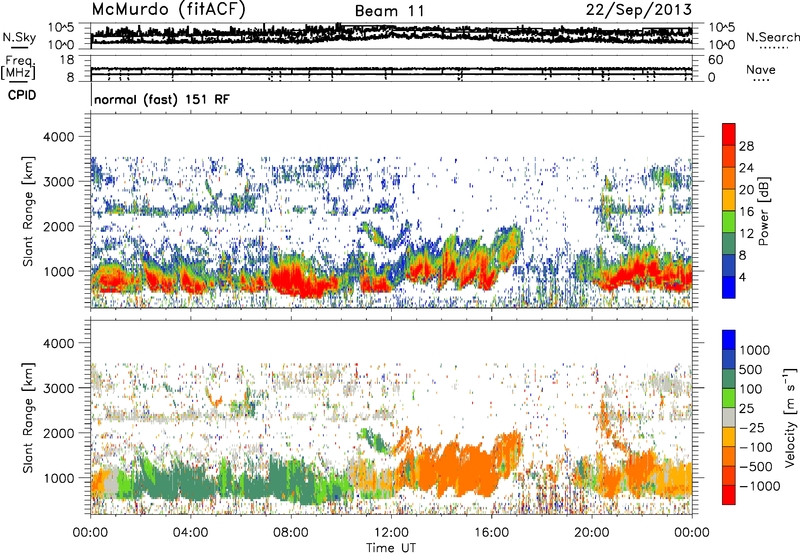Click the '12:00' time tick label

coord(391,533)
